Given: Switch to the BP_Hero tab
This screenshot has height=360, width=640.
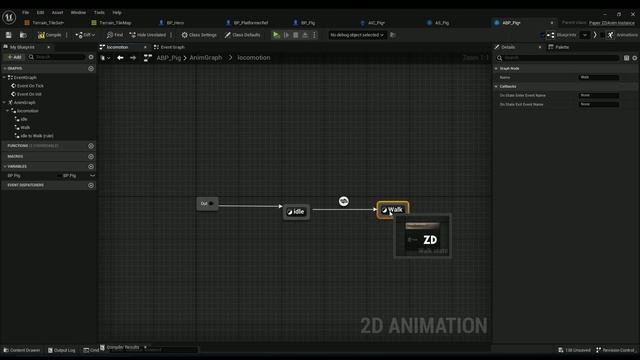Looking at the screenshot, I should [172, 23].
